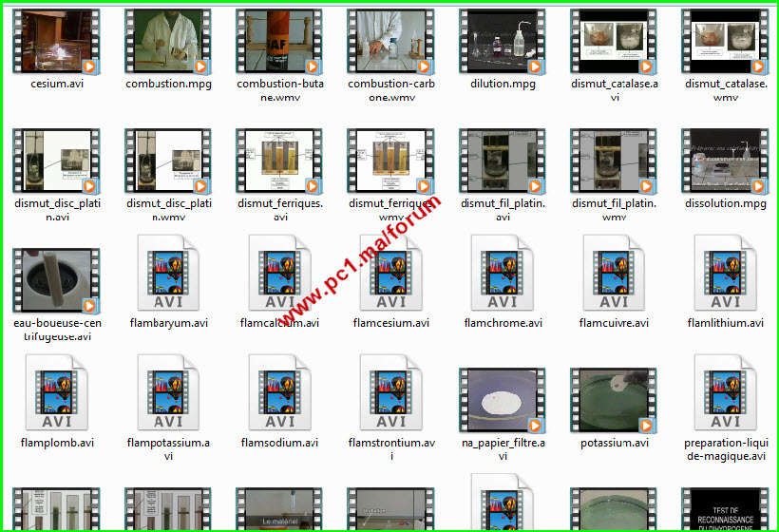779x532 pixels.
Task: Select the dismut_fil_platin.wmv thumbnail
Action: tap(614, 161)
